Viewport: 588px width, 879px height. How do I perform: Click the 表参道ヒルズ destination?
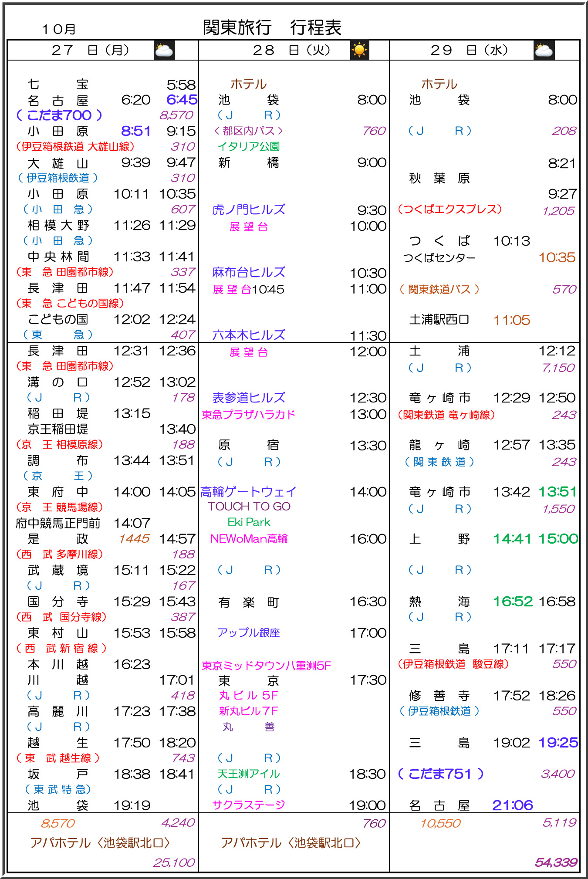pyautogui.click(x=249, y=398)
